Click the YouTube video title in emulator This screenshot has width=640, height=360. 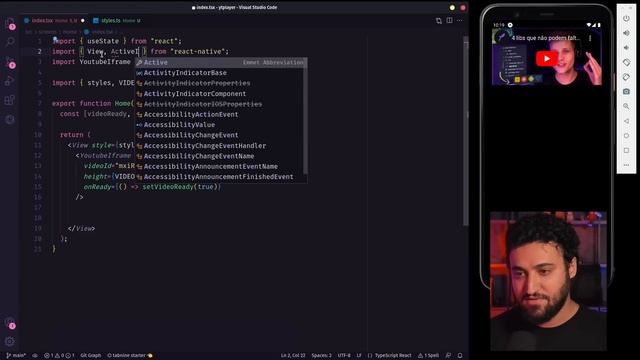pyautogui.click(x=546, y=38)
